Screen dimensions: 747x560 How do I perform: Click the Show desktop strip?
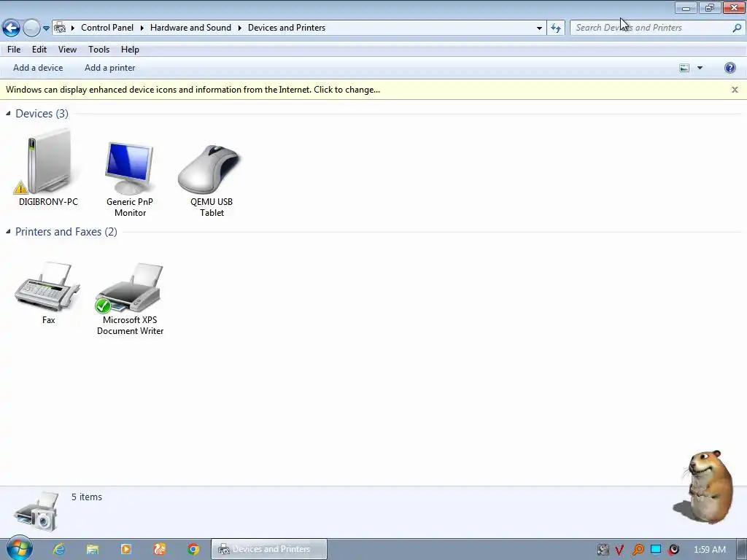pos(742,549)
